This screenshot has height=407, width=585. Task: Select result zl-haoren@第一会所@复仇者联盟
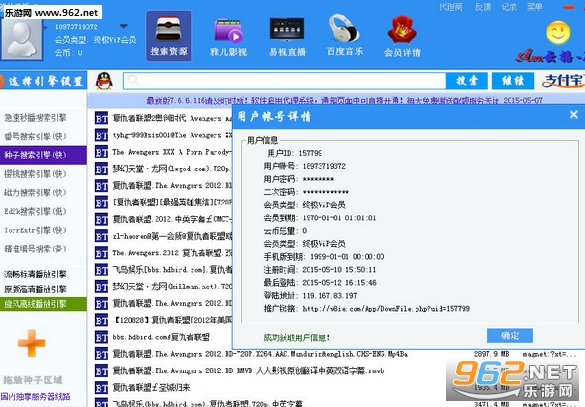(x=172, y=236)
